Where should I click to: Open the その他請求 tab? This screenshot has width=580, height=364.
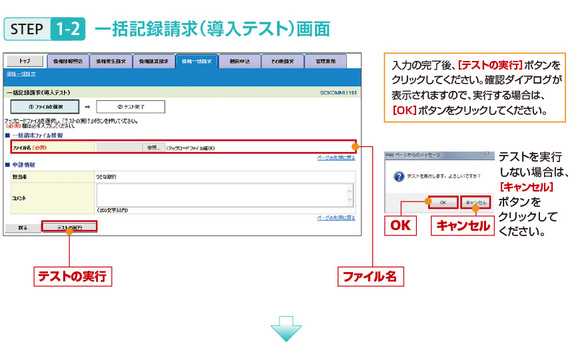pyautogui.click(x=283, y=61)
